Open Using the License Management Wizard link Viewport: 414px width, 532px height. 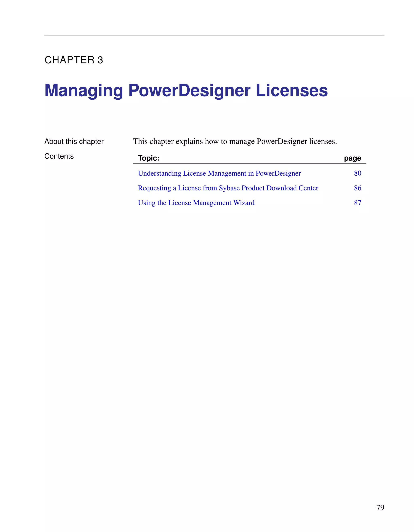pyautogui.click(x=196, y=203)
